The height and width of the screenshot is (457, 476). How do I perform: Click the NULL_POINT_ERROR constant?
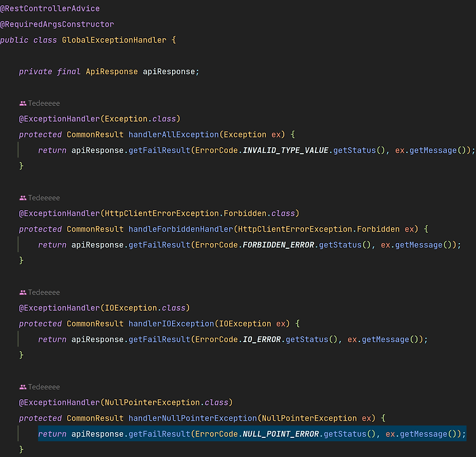[x=281, y=434]
